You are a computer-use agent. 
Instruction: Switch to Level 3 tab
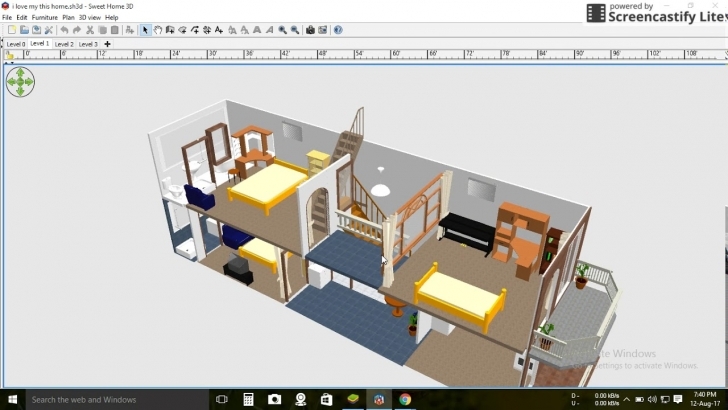click(x=88, y=44)
